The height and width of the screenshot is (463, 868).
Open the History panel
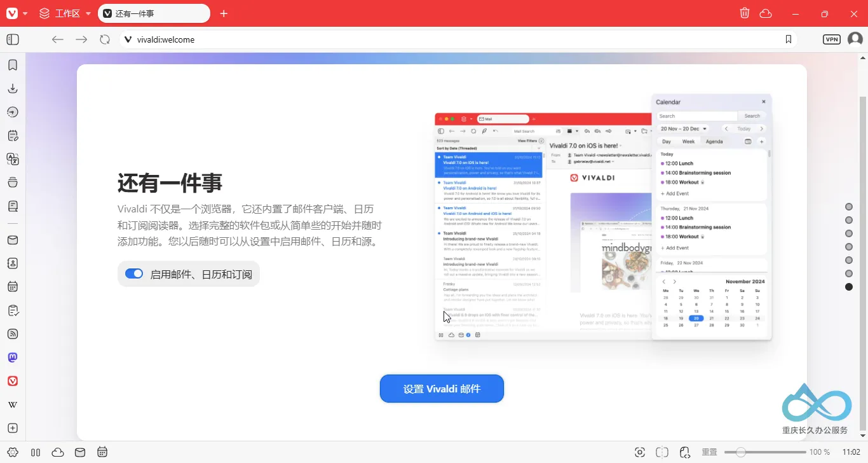[13, 112]
